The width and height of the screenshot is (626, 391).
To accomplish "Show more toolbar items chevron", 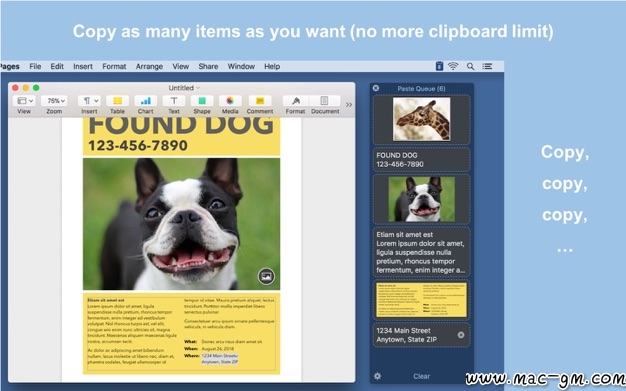I will click(x=349, y=105).
